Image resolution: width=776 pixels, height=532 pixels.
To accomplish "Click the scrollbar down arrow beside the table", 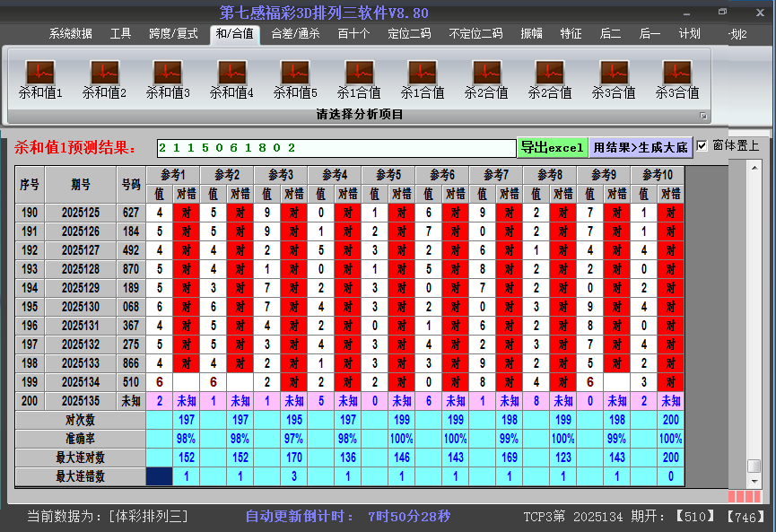I will point(754,481).
